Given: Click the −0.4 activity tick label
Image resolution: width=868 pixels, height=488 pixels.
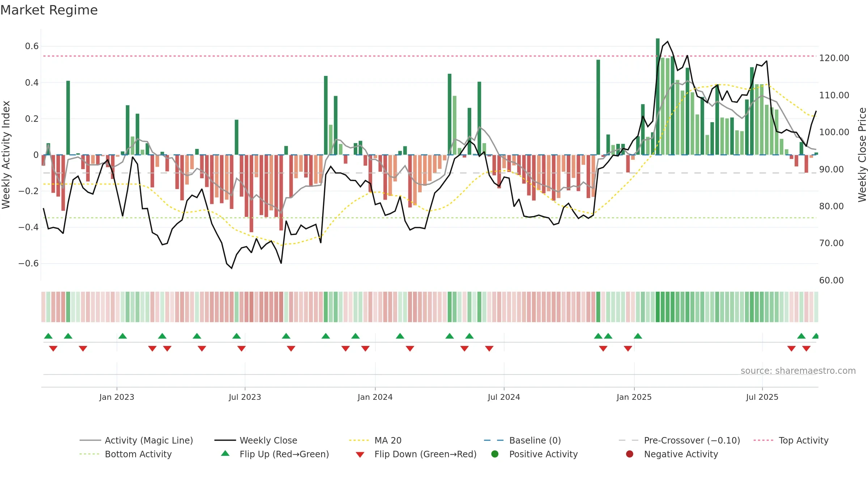Looking at the screenshot, I should click(x=29, y=227).
